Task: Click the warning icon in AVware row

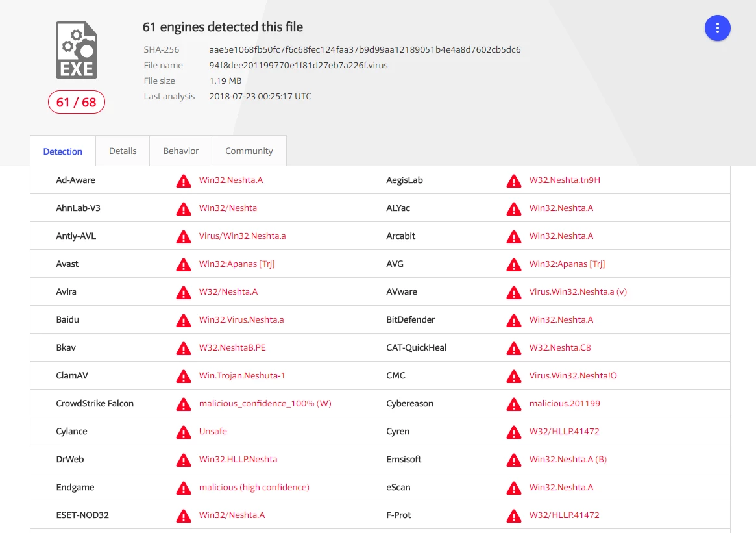Action: click(513, 293)
